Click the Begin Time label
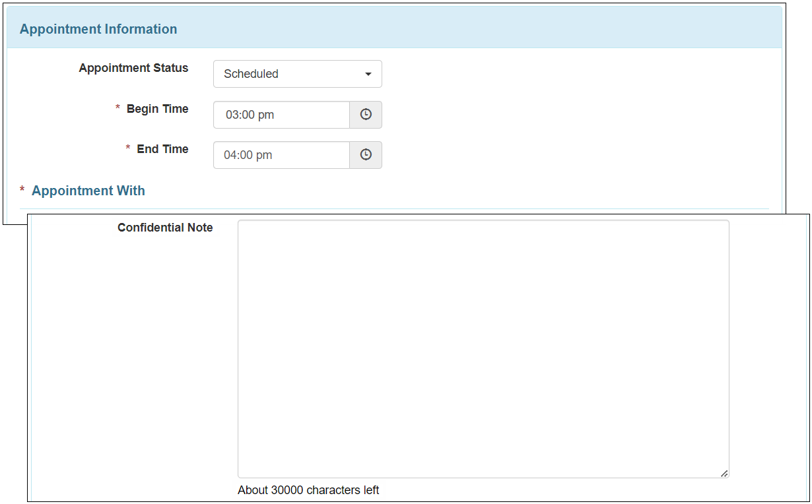Image resolution: width=812 pixels, height=504 pixels. pos(157,109)
